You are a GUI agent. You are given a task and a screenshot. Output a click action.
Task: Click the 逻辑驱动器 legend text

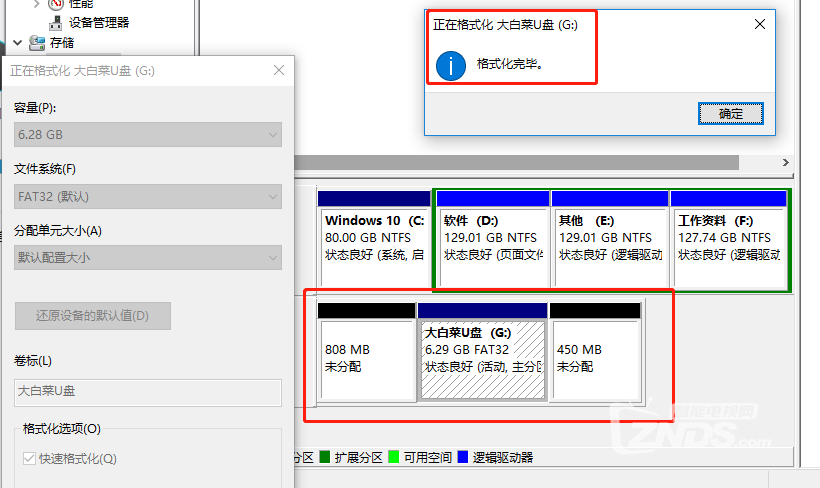503,458
